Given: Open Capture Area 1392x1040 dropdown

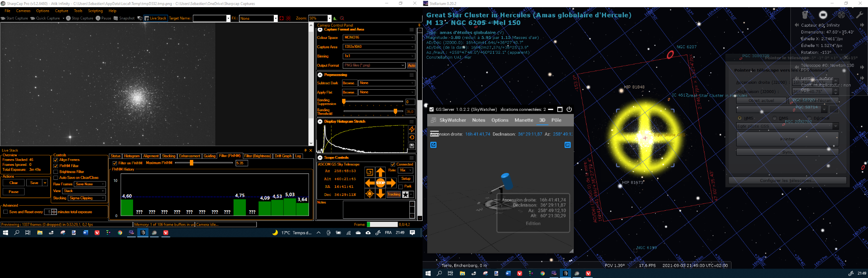Looking at the screenshot, I should 379,47.
